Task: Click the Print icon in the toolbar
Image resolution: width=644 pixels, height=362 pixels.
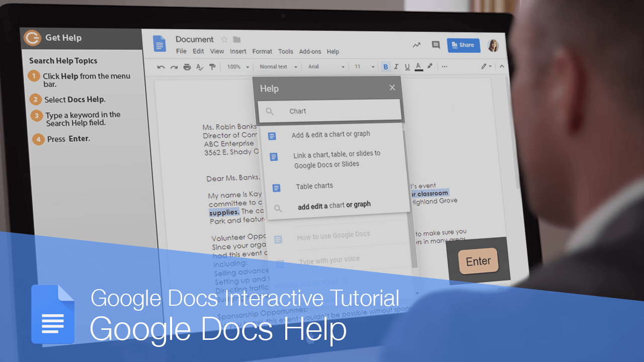Action: point(187,66)
